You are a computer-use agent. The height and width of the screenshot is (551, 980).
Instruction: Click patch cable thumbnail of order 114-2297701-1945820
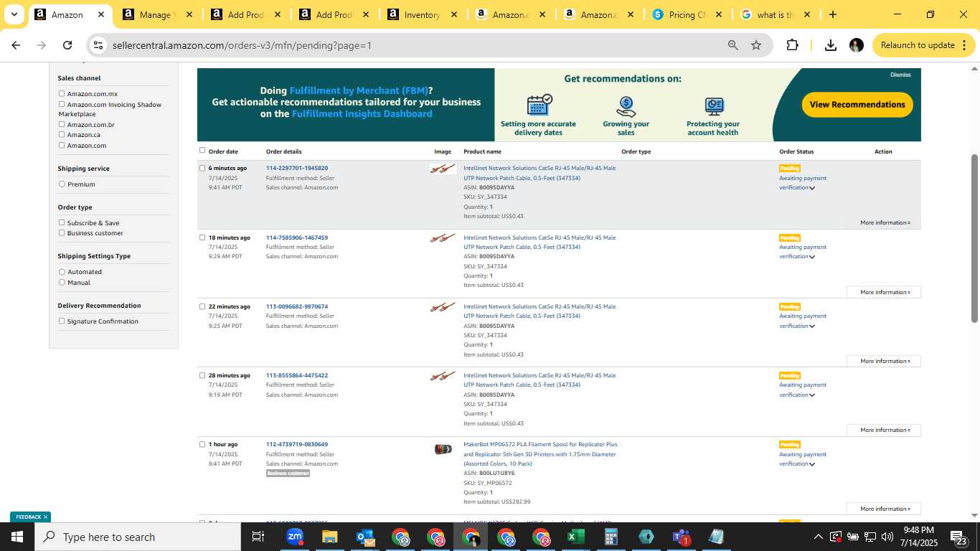click(x=443, y=169)
